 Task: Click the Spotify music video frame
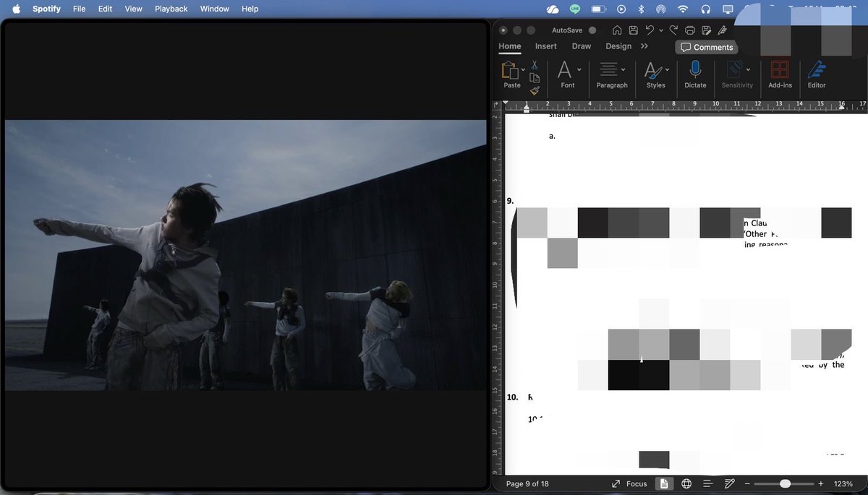click(246, 255)
